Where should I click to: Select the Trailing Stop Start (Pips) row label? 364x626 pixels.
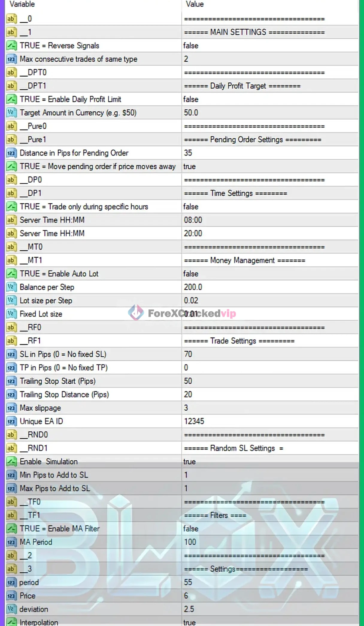pyautogui.click(x=57, y=381)
